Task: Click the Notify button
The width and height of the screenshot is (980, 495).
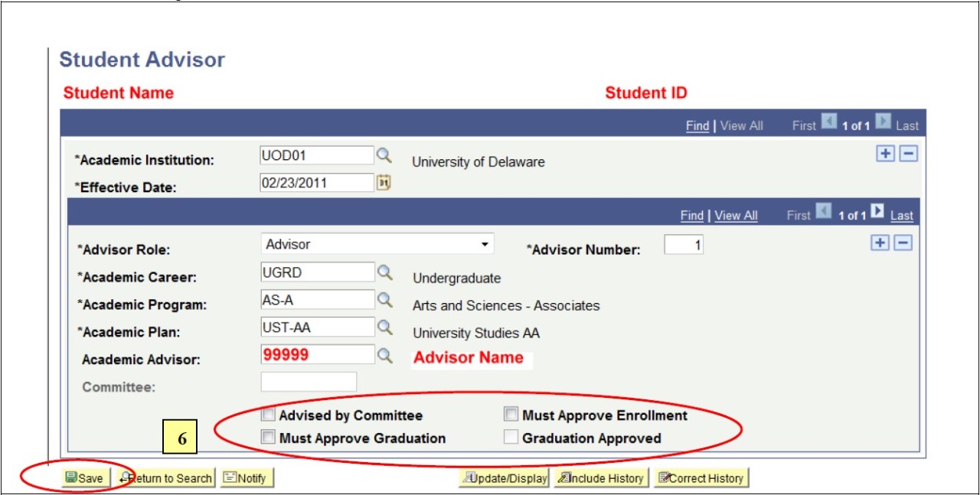Action: pos(247,478)
